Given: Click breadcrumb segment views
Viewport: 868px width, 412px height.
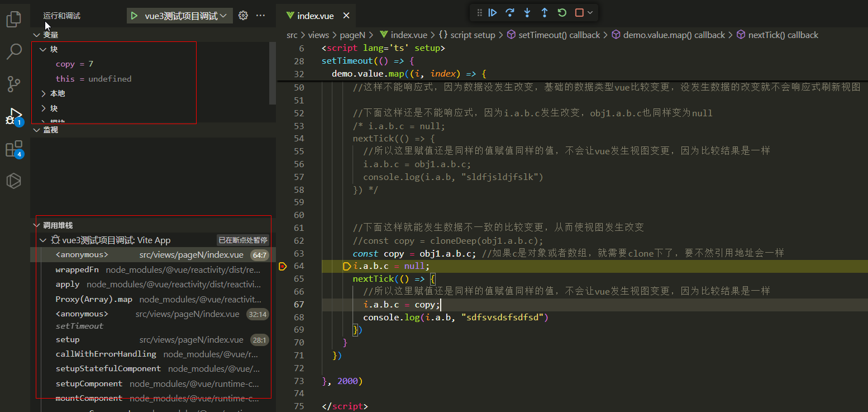Looking at the screenshot, I should pyautogui.click(x=318, y=35).
